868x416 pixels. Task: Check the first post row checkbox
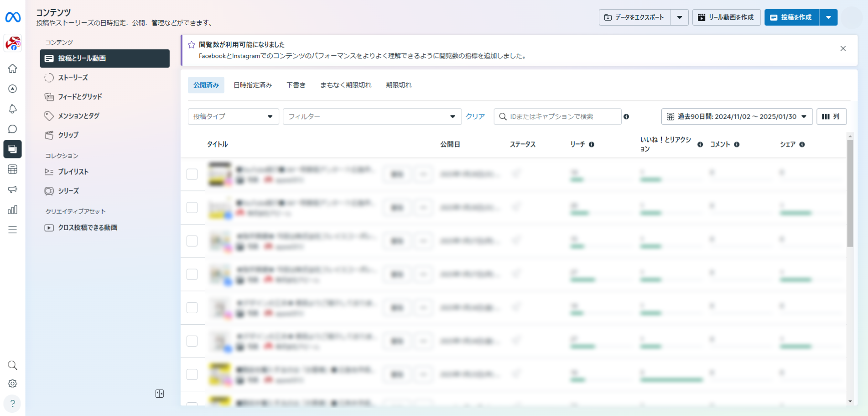tap(192, 174)
